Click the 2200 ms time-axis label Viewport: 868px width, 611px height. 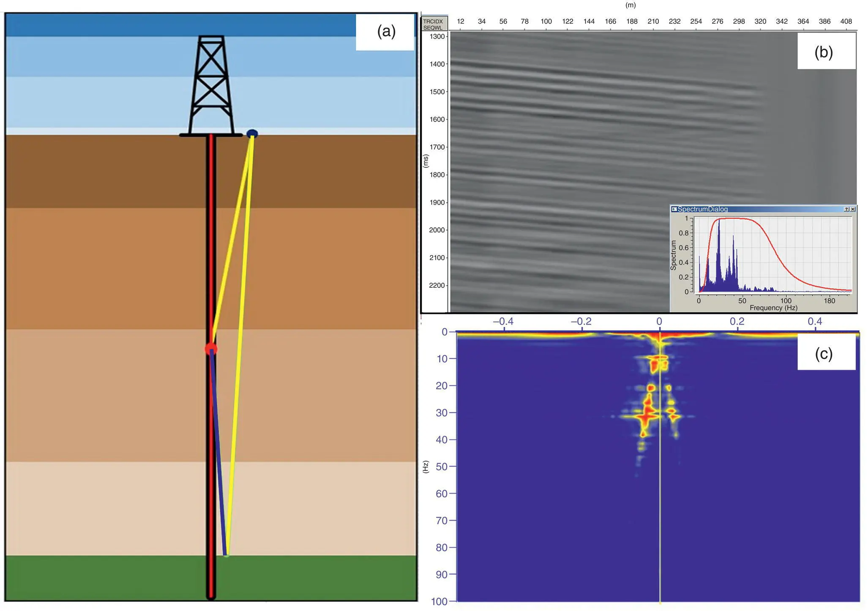click(437, 286)
